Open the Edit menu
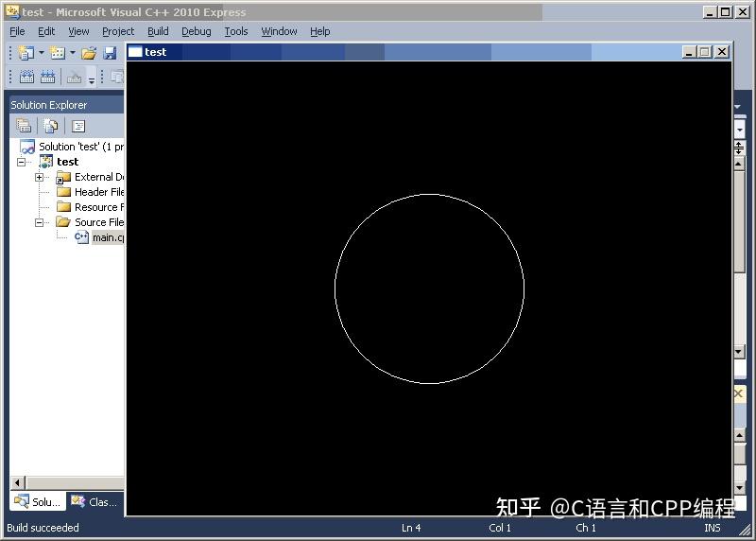 [x=46, y=31]
